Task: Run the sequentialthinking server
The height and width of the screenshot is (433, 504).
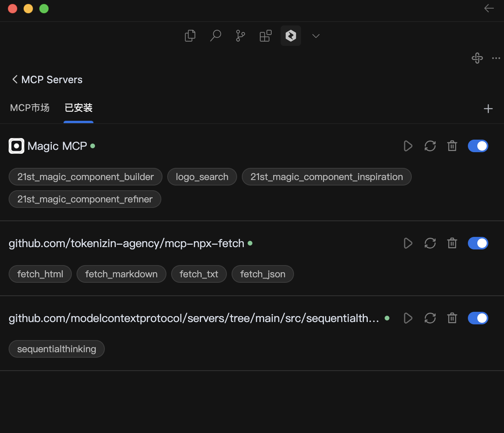Action: [408, 318]
